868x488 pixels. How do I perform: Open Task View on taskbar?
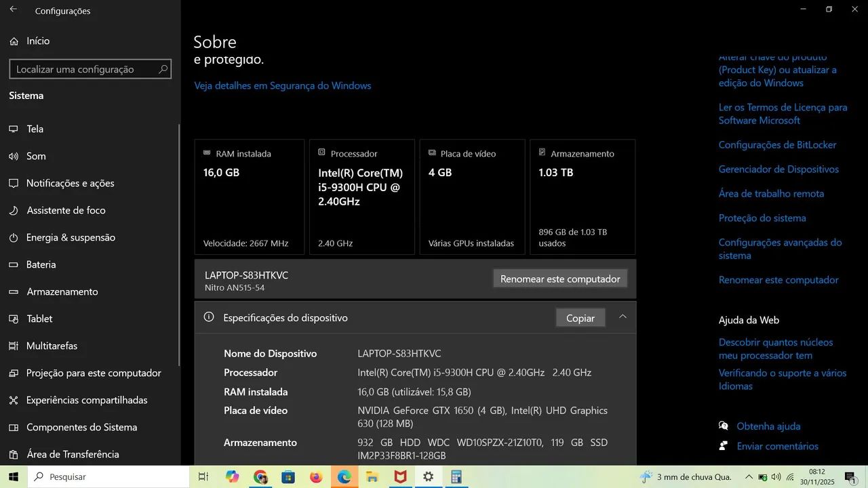click(203, 477)
